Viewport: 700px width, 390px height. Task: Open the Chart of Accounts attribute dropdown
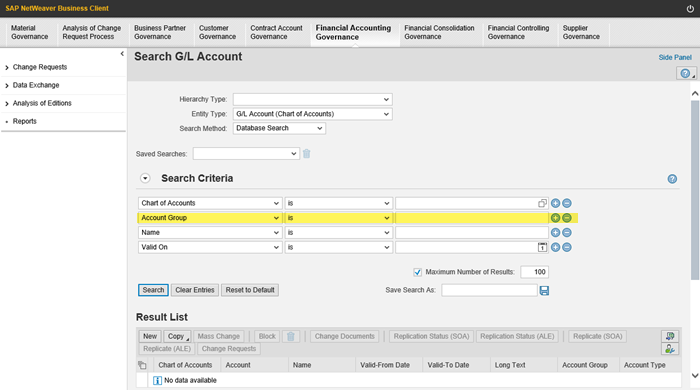(x=276, y=203)
